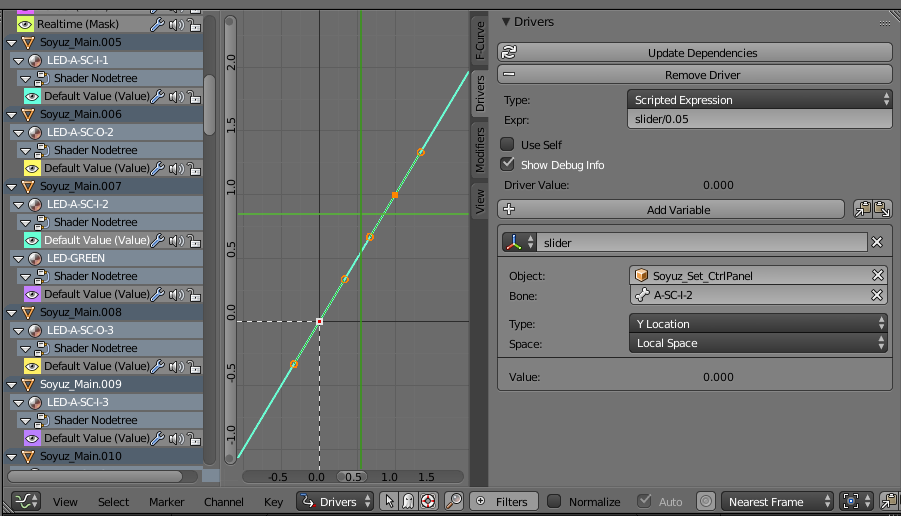The height and width of the screenshot is (516, 901).
Task: Collapse the Soyuz_Main.006 tree item
Action: [12, 114]
